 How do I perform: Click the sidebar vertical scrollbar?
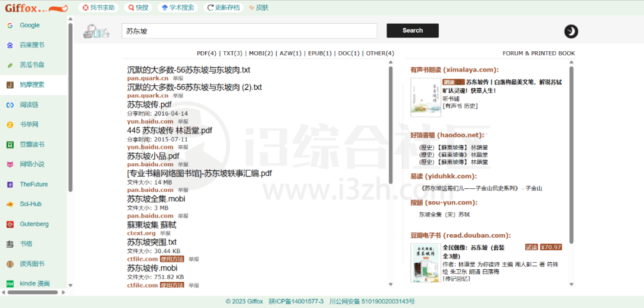[70, 107]
